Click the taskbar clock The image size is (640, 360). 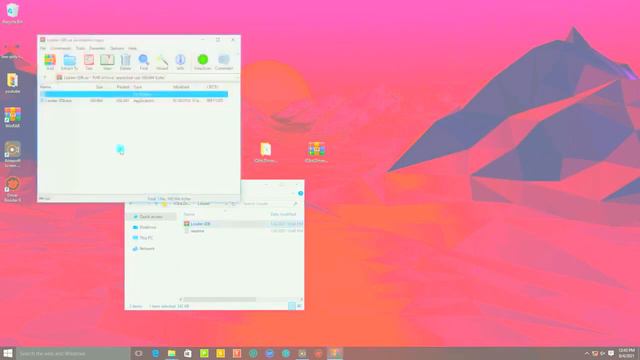(x=627, y=353)
